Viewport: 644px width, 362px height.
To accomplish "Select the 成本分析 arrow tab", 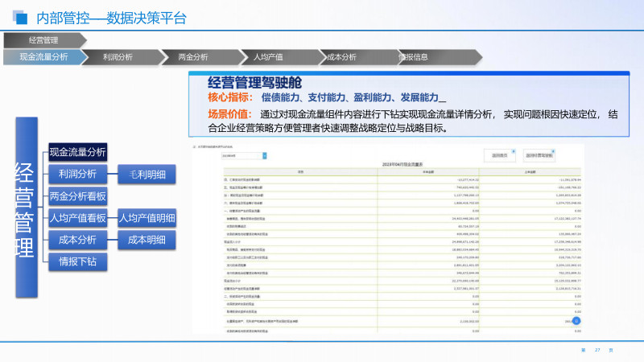I will (342, 57).
